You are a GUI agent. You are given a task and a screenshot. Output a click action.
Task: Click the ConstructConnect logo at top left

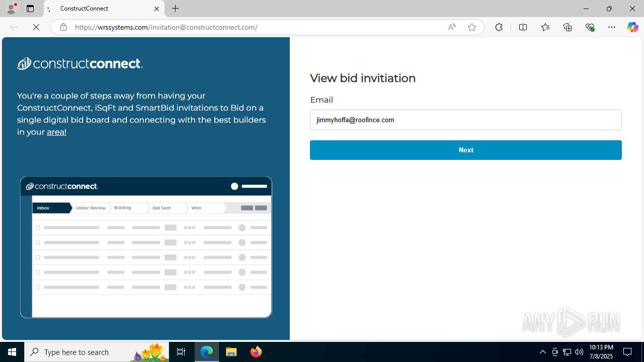pyautogui.click(x=80, y=63)
